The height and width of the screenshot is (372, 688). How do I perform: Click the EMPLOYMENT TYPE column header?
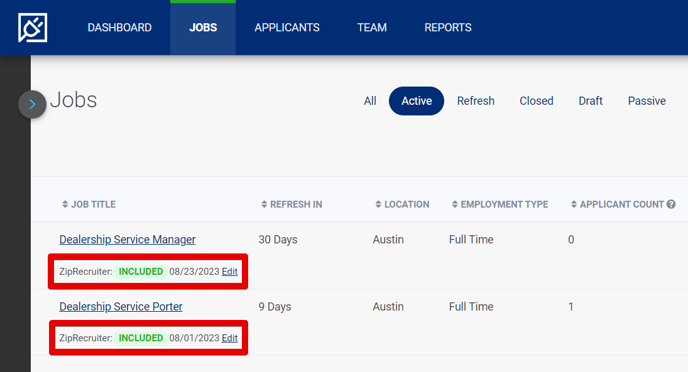click(x=504, y=204)
